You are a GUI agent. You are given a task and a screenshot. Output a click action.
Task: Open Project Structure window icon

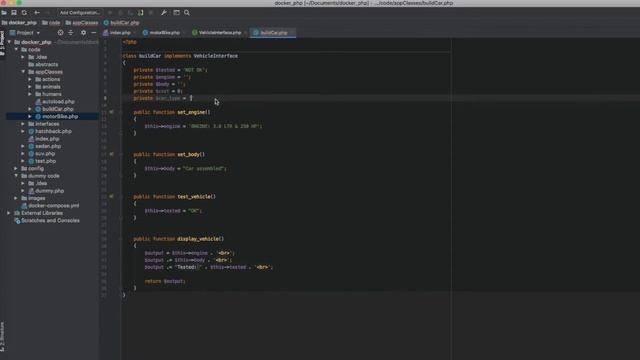(176, 13)
